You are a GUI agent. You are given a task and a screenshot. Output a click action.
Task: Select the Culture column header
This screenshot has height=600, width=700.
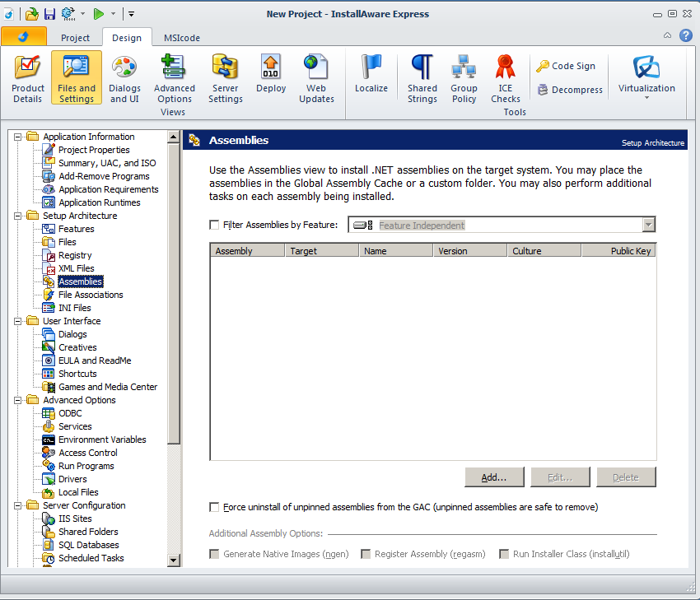(x=544, y=251)
